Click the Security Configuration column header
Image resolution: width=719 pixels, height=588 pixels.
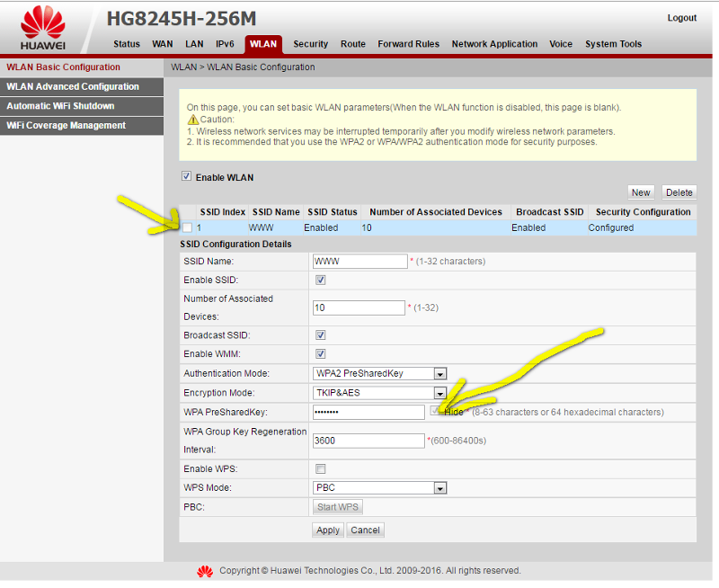(x=643, y=212)
